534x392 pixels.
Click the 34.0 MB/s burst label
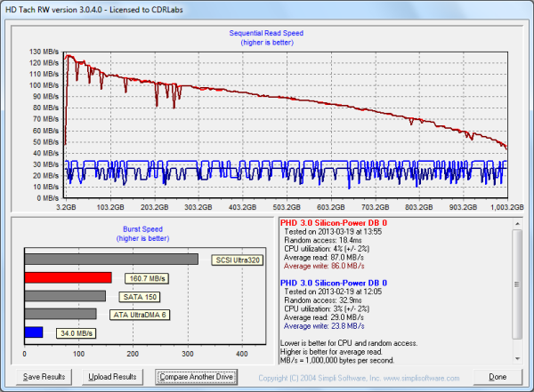pyautogui.click(x=76, y=333)
